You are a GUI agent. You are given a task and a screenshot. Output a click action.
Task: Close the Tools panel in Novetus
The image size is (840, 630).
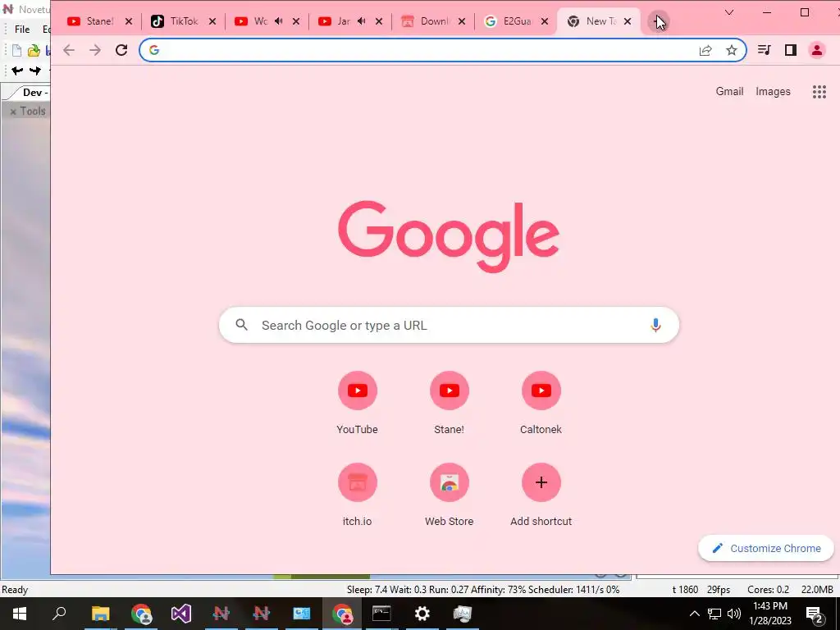tap(13, 112)
